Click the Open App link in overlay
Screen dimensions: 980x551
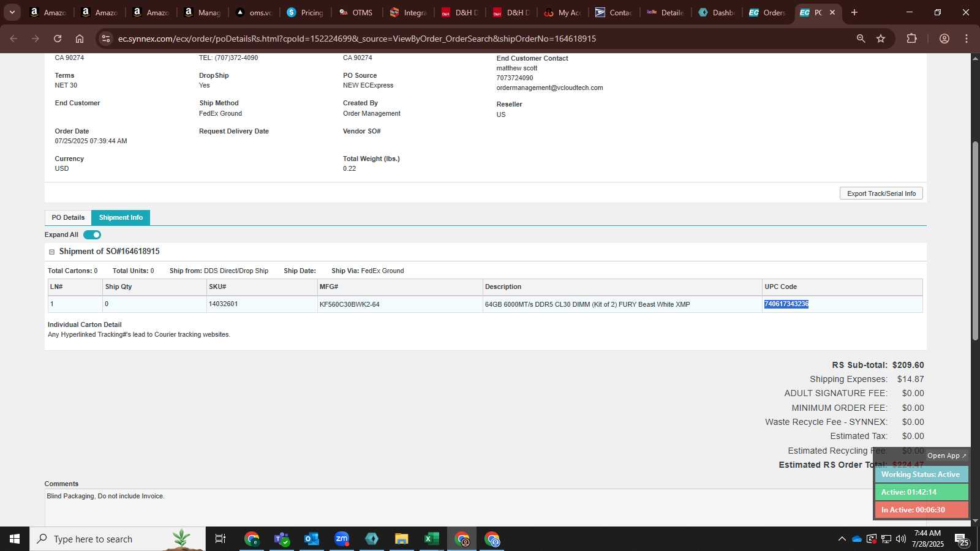946,455
